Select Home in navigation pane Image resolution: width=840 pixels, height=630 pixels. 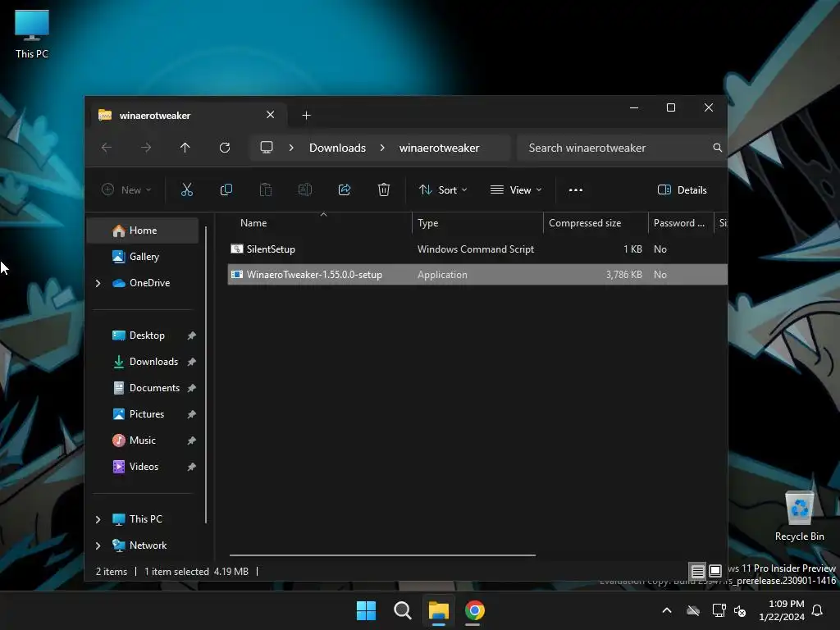tap(143, 231)
